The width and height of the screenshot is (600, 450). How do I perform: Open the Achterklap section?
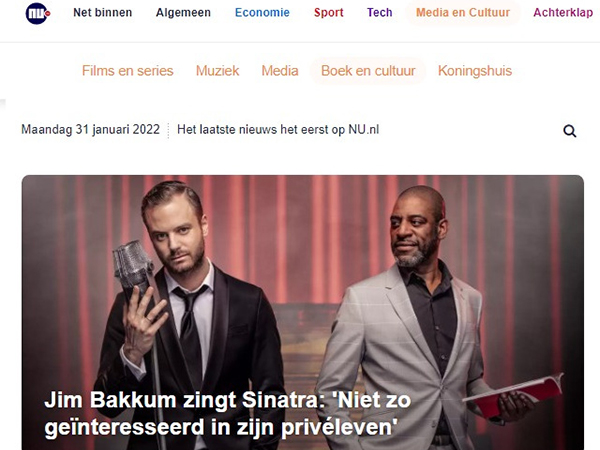coord(563,13)
